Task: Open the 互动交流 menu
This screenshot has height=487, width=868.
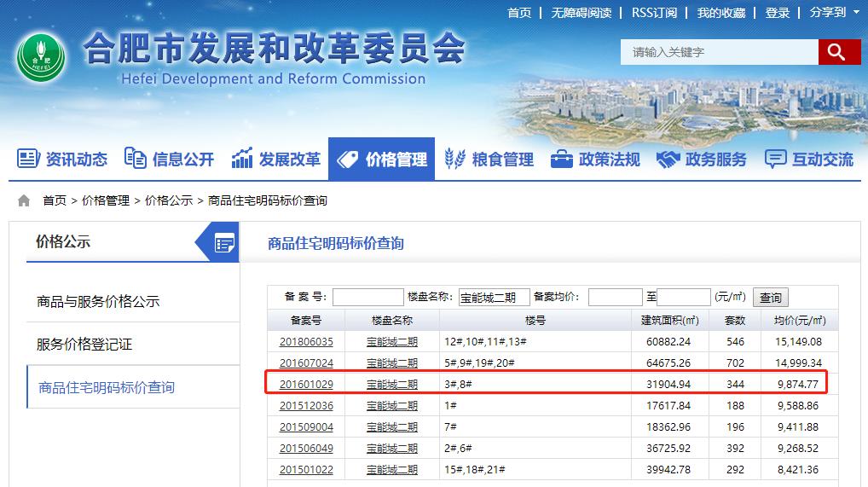Action: 809,159
